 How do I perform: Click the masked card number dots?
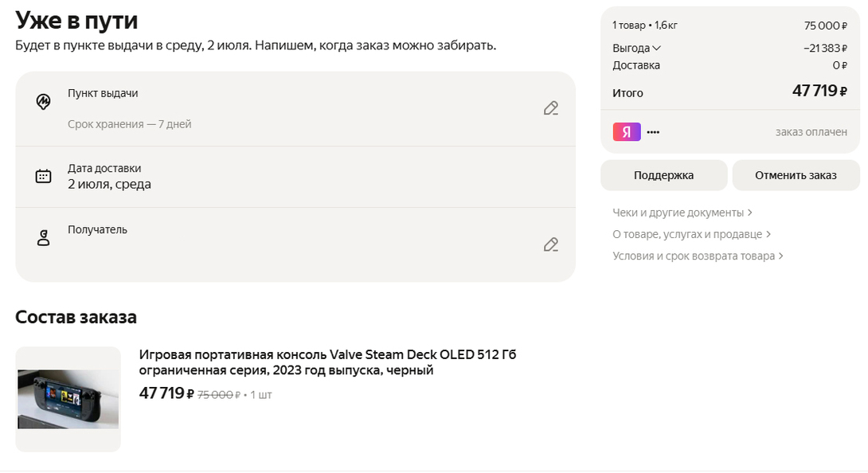[x=653, y=132]
